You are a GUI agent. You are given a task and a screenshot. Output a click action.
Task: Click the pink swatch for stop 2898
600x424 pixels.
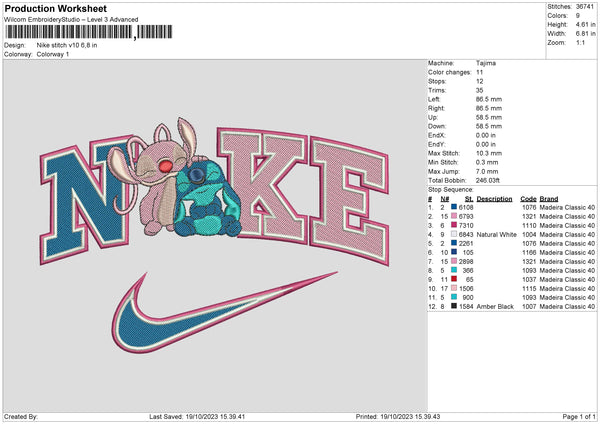(454, 261)
